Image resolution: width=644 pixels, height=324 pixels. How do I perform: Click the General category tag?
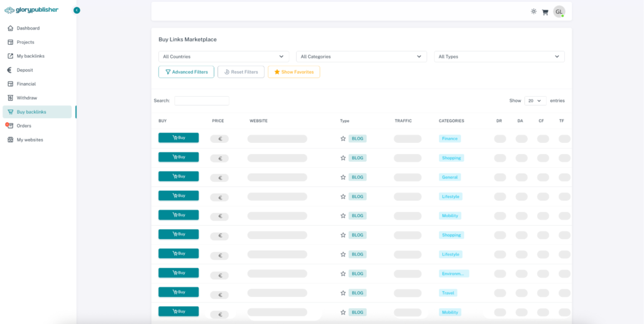(x=450, y=177)
